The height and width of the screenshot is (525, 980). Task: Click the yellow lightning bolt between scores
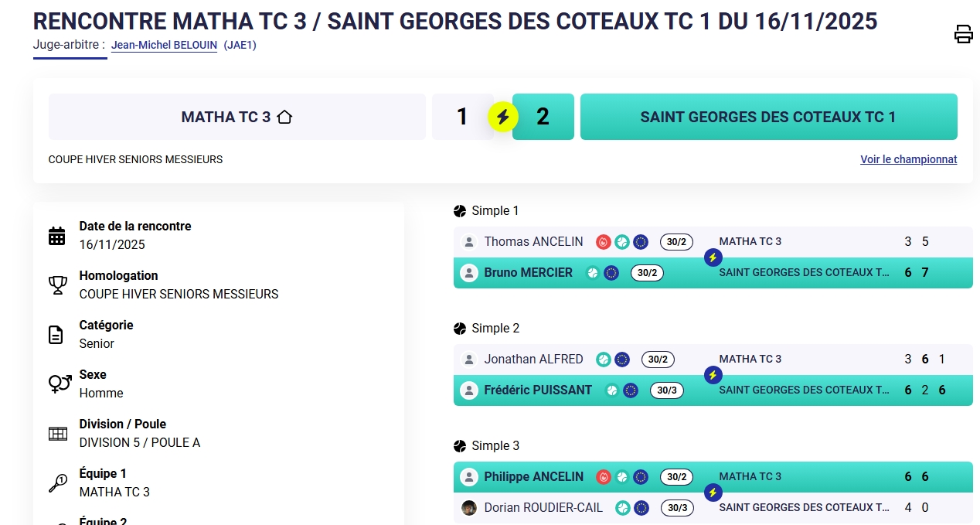503,117
